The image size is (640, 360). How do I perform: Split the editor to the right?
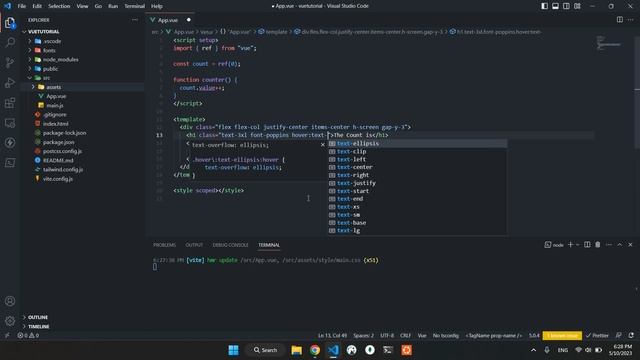point(620,20)
